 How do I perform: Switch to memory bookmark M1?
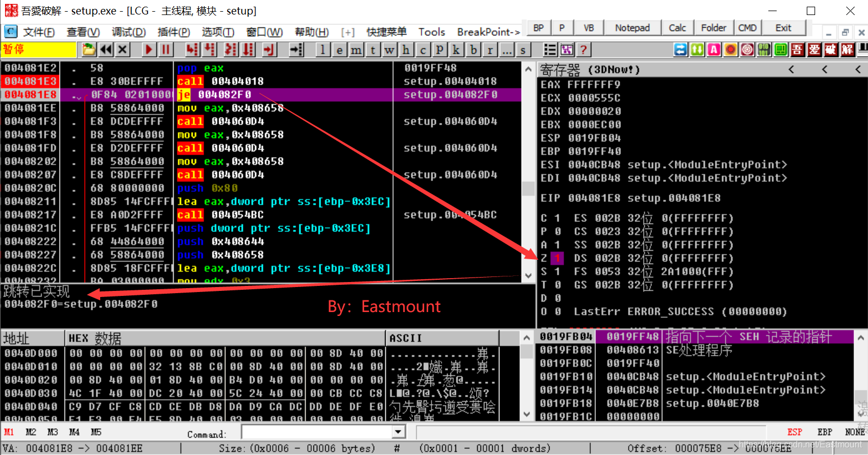tap(9, 432)
